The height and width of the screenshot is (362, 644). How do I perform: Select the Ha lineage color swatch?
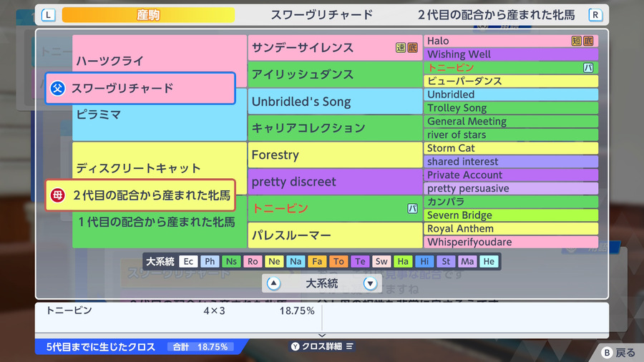pyautogui.click(x=403, y=261)
